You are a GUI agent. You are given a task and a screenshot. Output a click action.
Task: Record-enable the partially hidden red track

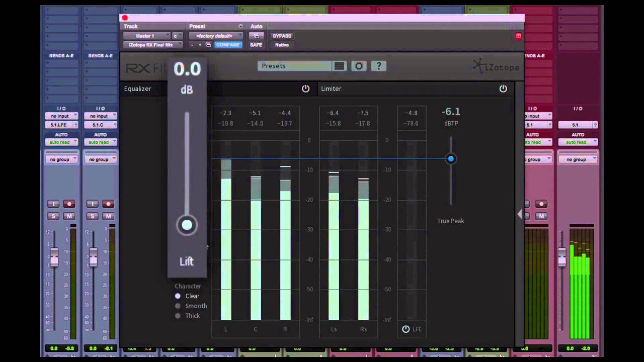click(x=541, y=204)
